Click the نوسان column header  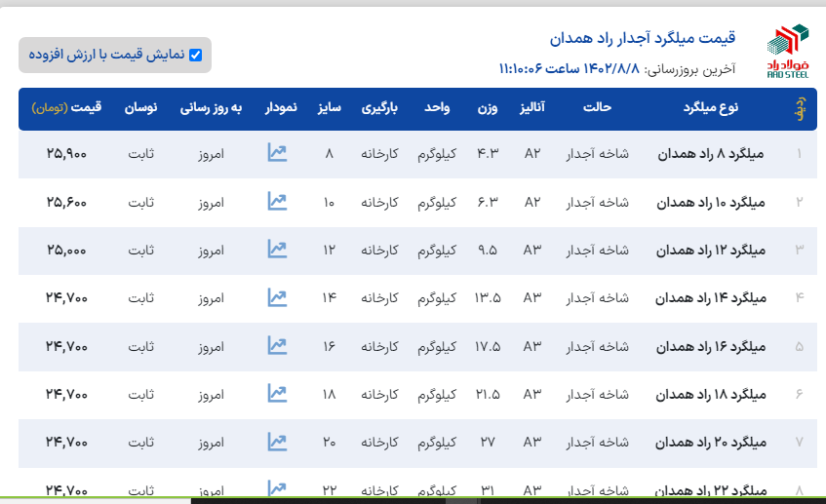click(x=141, y=108)
